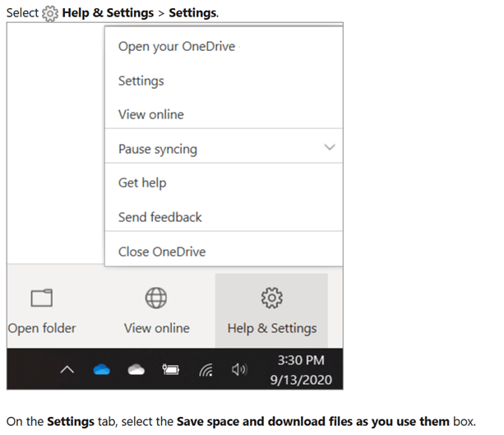
Task: Click the bold 'Settings' text in the top instruction line
Action: [x=193, y=13]
